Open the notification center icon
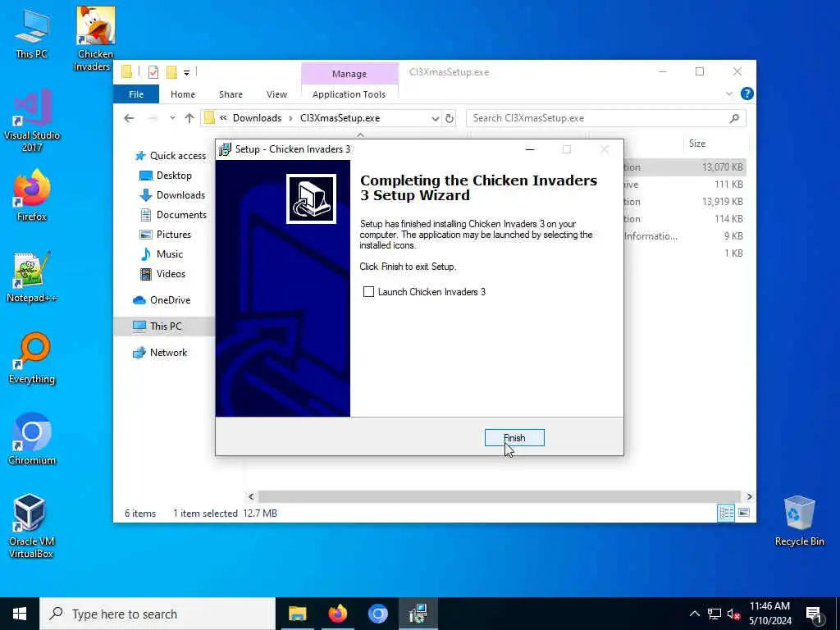840x630 pixels. (x=815, y=614)
